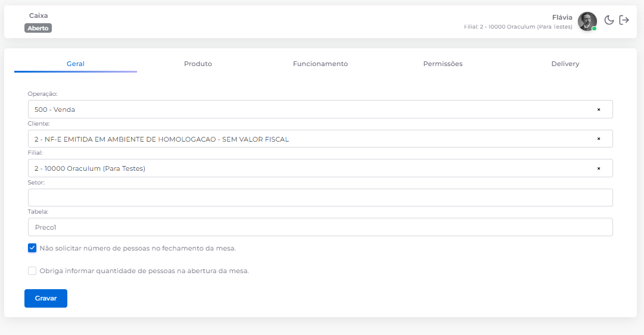Enable 'Obriga informar quantidade de pessoas' checkbox
The image size is (644, 335).
[x=32, y=271]
